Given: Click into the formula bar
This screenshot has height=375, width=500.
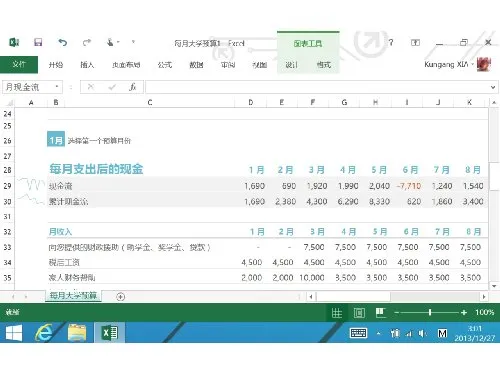Looking at the screenshot, I should pos(317,87).
